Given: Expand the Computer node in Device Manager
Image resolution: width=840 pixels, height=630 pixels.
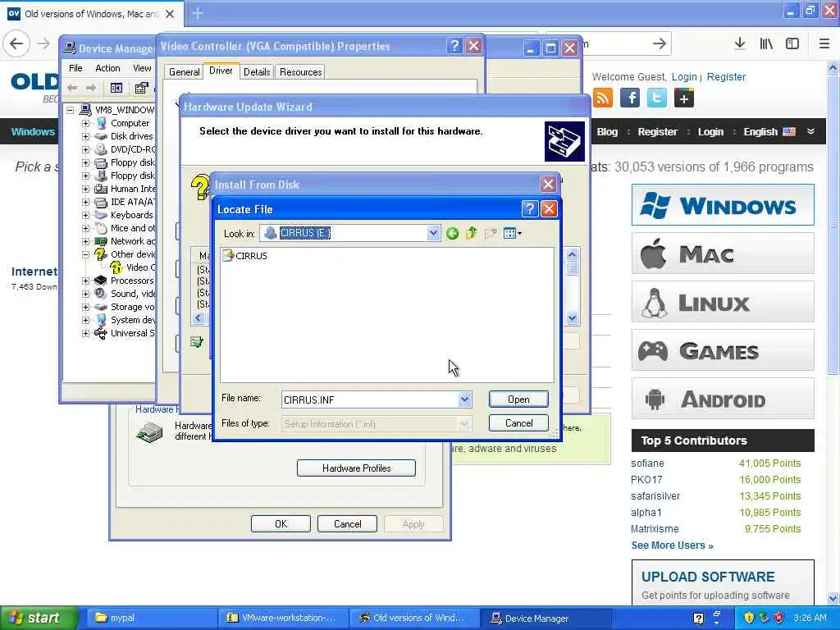Looking at the screenshot, I should (x=85, y=123).
